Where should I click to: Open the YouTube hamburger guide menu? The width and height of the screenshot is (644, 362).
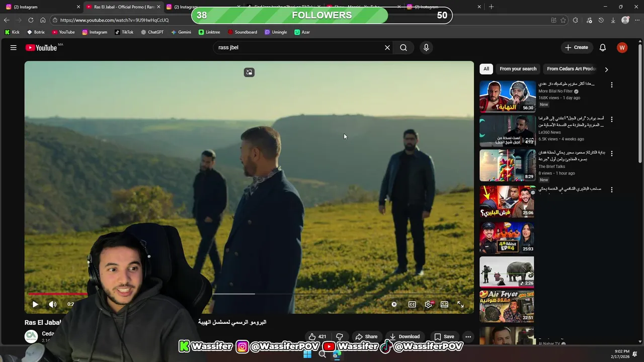point(14,48)
